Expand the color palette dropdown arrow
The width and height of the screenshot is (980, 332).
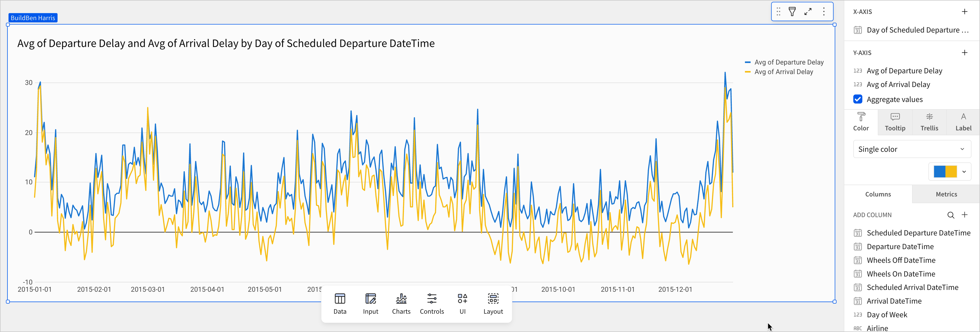[x=964, y=172]
